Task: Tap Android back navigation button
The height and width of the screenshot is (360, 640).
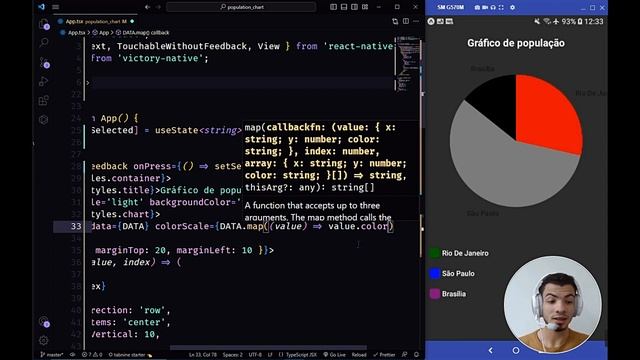Action: pos(491,350)
